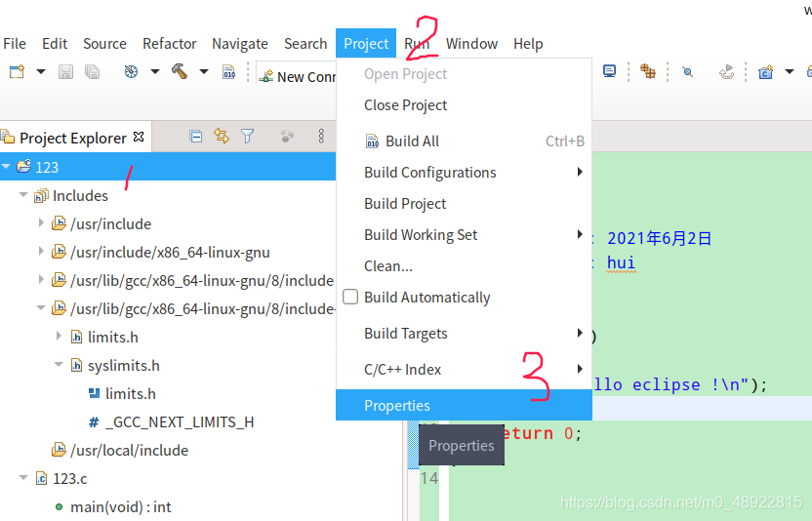Choose Build Project menu entry
This screenshot has height=521, width=812.
pyautogui.click(x=464, y=204)
